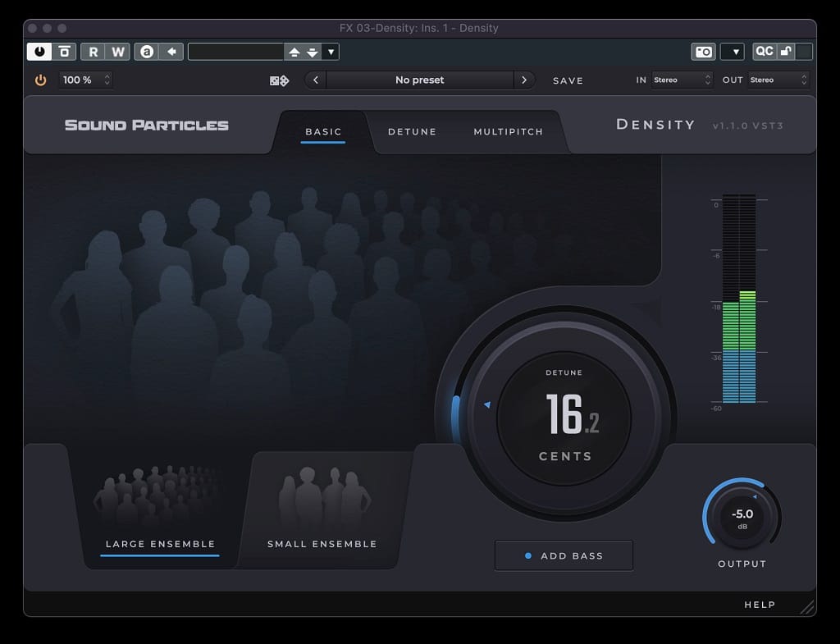
Task: Go to previous preset with left chevron
Action: [316, 80]
